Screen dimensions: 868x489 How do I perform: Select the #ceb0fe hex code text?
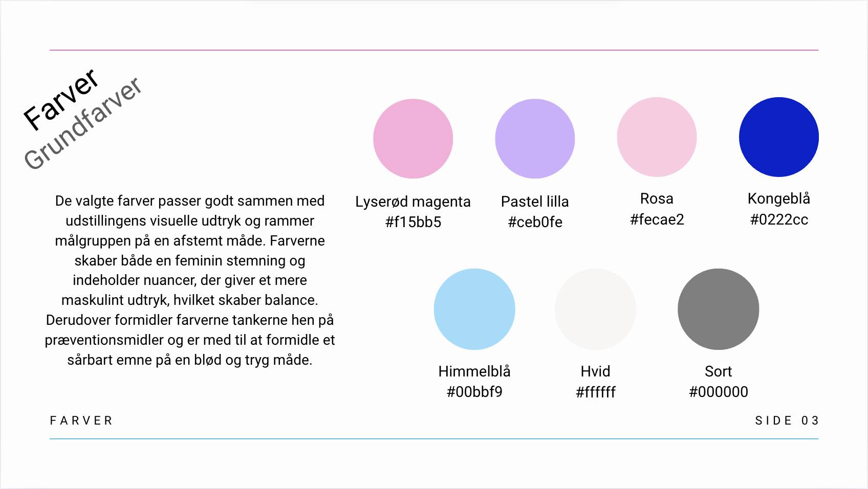[535, 222]
